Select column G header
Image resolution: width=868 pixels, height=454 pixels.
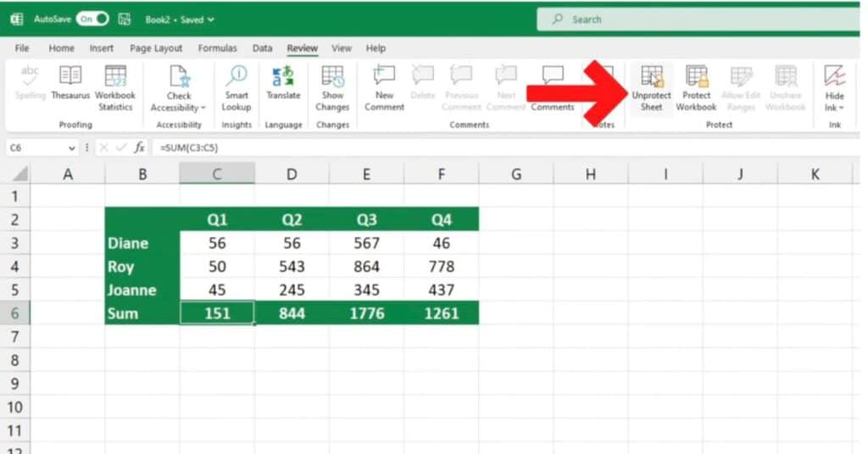coord(516,174)
